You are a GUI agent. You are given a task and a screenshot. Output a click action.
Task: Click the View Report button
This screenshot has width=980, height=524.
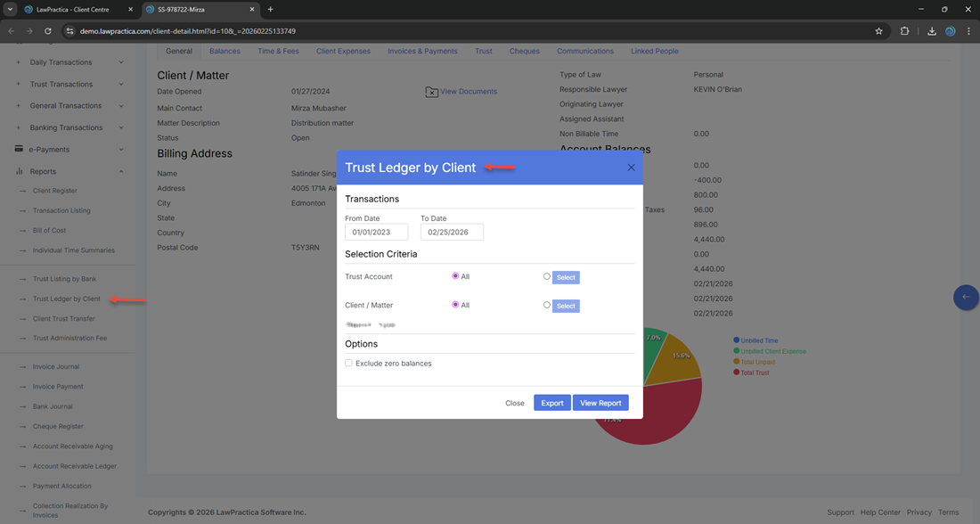[x=600, y=403]
